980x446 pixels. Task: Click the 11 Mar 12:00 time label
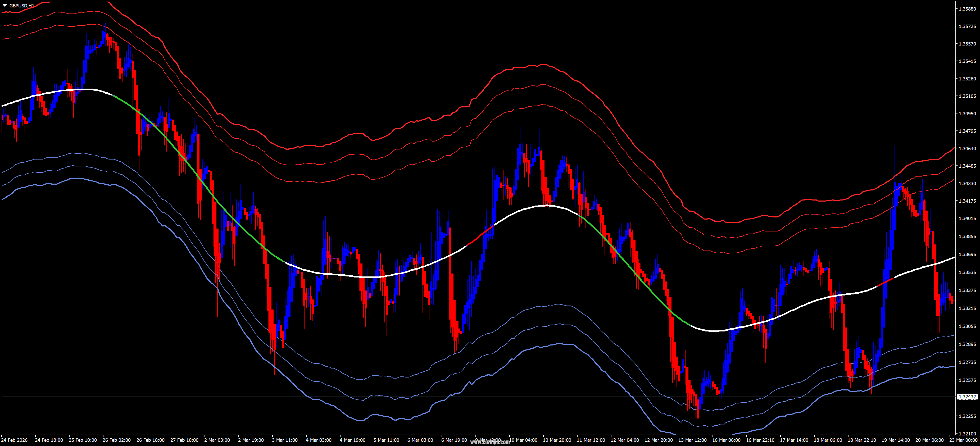pos(591,440)
